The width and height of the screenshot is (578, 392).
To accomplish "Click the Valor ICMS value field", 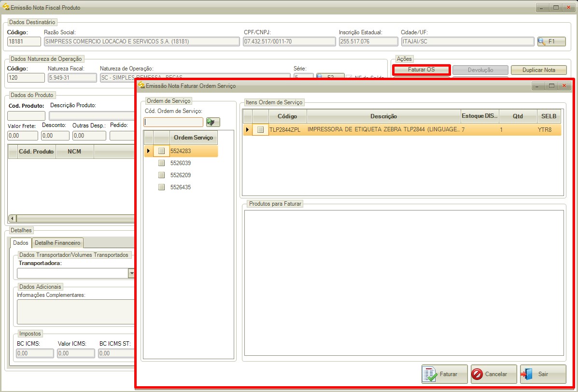I will click(x=76, y=353).
